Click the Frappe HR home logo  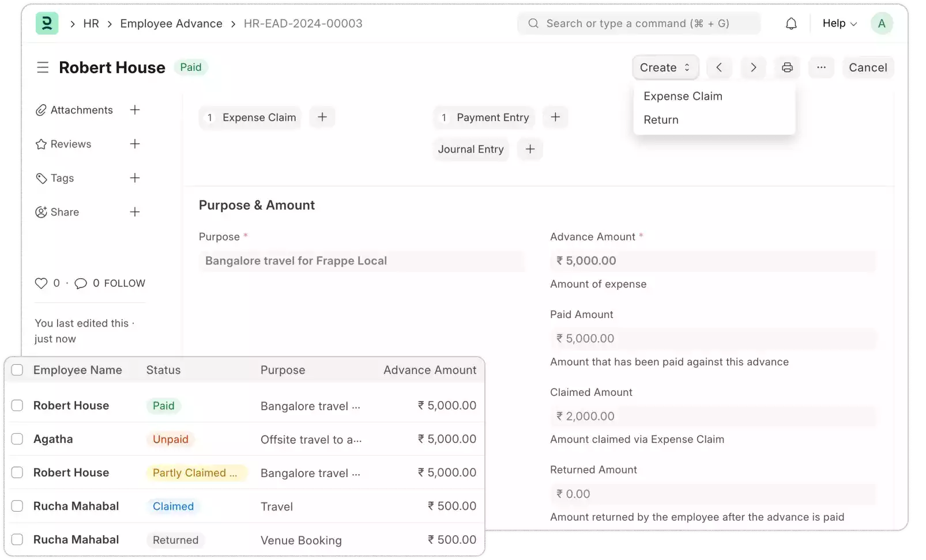47,24
